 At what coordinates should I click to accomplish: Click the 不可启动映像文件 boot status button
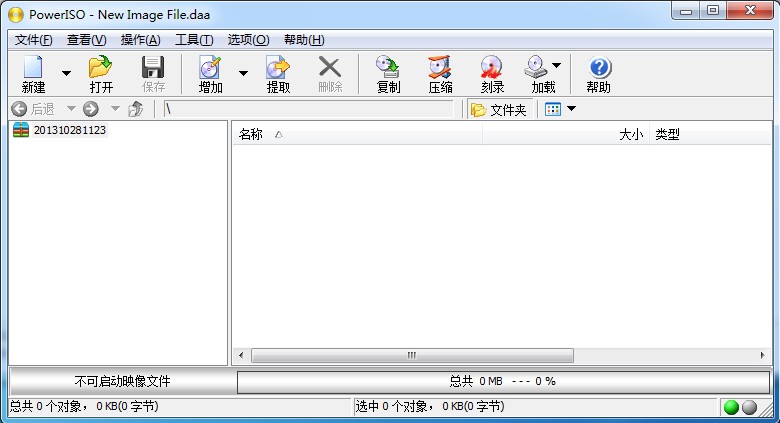pyautogui.click(x=122, y=381)
